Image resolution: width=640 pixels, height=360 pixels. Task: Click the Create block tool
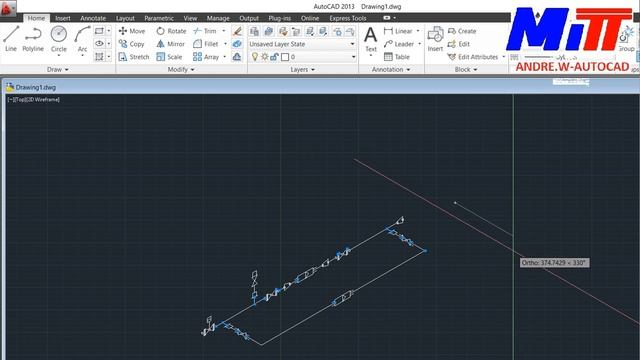click(x=462, y=31)
